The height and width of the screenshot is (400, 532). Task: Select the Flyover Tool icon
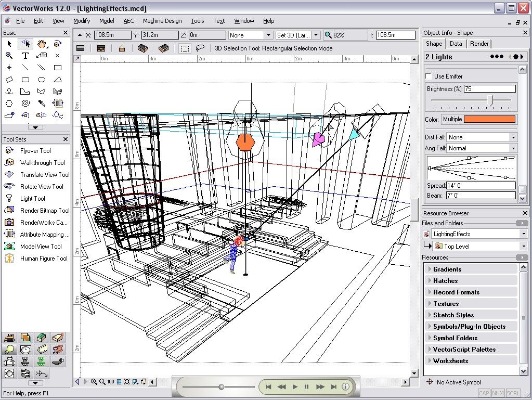9,151
